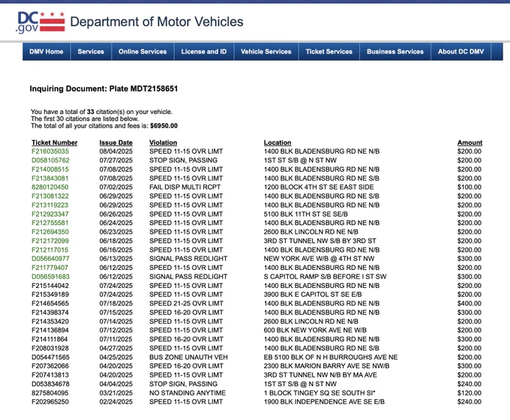Select ticket number D054471565

click(50, 357)
